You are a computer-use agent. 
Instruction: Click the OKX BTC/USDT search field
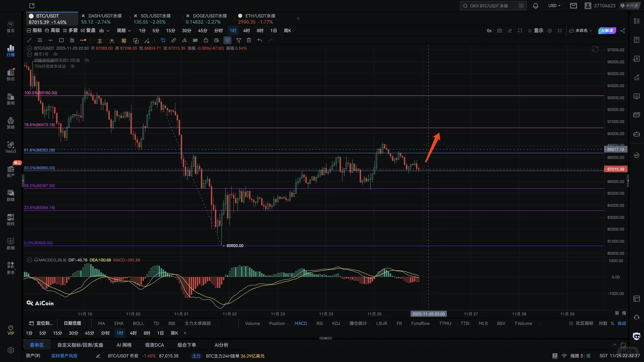tap(492, 6)
